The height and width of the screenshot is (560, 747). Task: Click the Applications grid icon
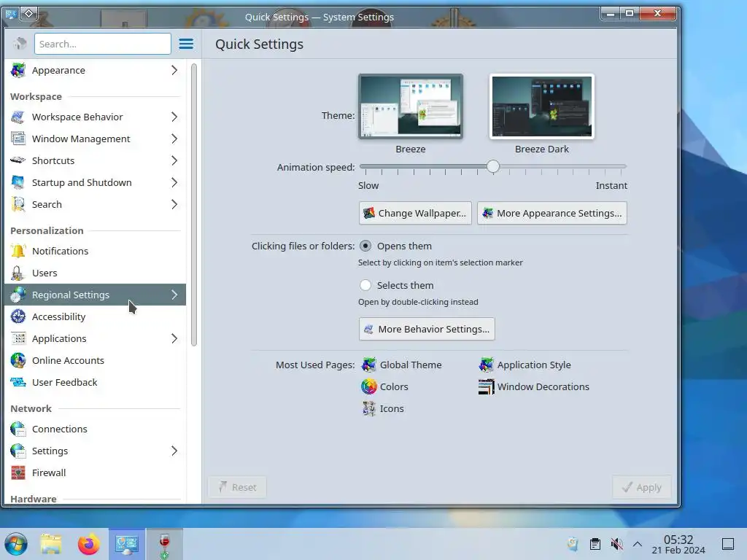click(x=18, y=338)
